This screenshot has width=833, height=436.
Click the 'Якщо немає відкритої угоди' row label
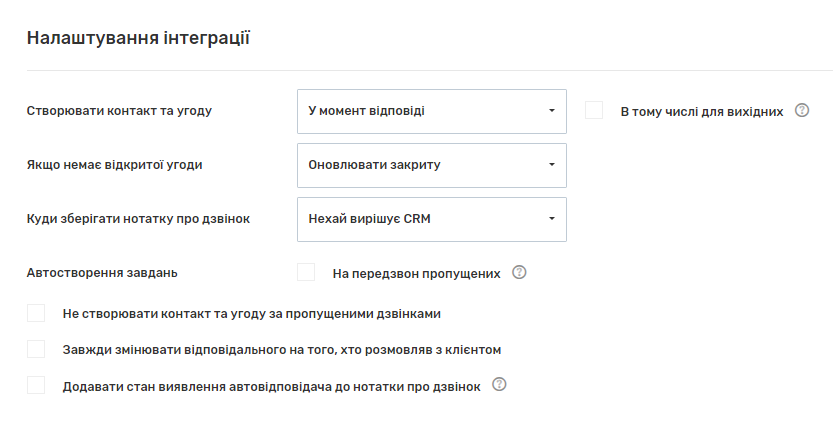pos(114,165)
